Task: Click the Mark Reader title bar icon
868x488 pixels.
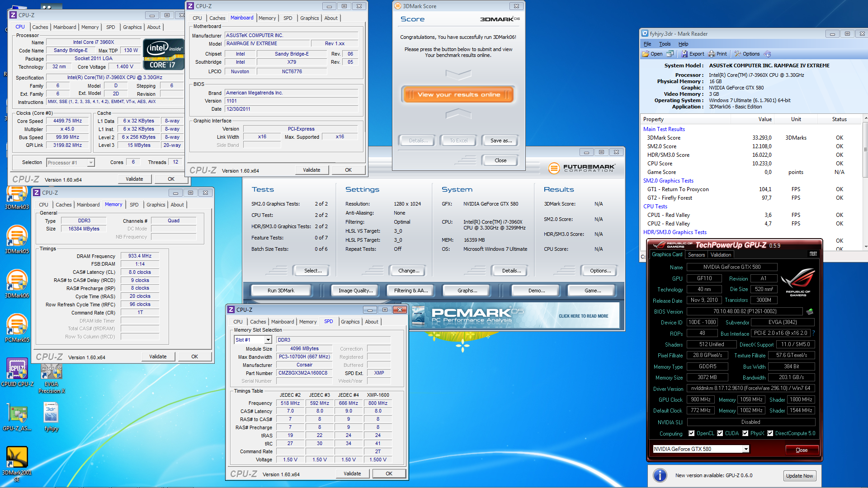Action: click(x=645, y=33)
